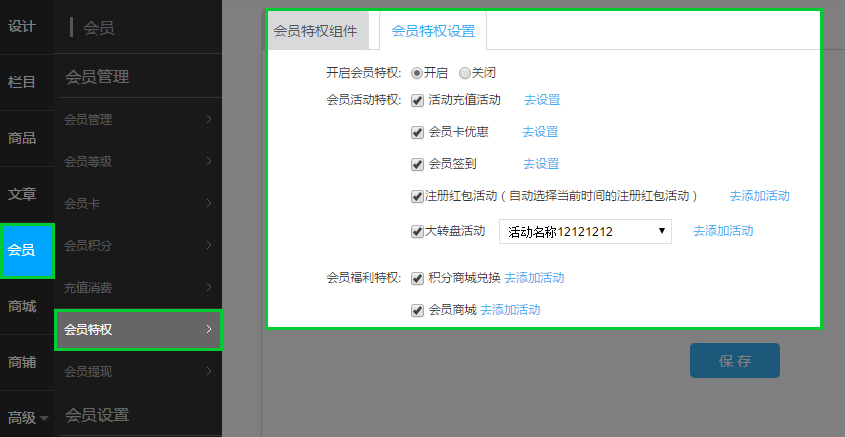Image resolution: width=845 pixels, height=437 pixels.
Task: Select the 开启 radio button
Action: [417, 73]
